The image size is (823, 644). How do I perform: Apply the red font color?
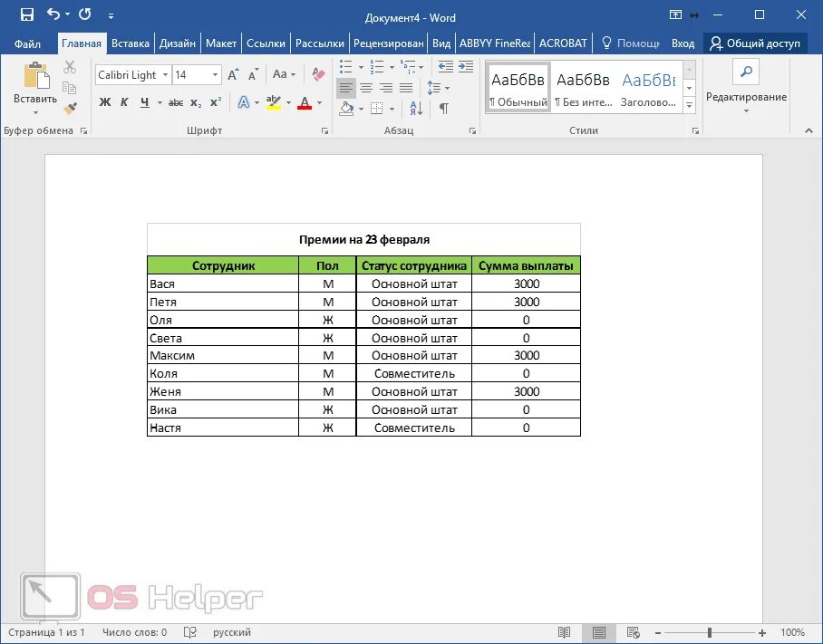coord(305,102)
